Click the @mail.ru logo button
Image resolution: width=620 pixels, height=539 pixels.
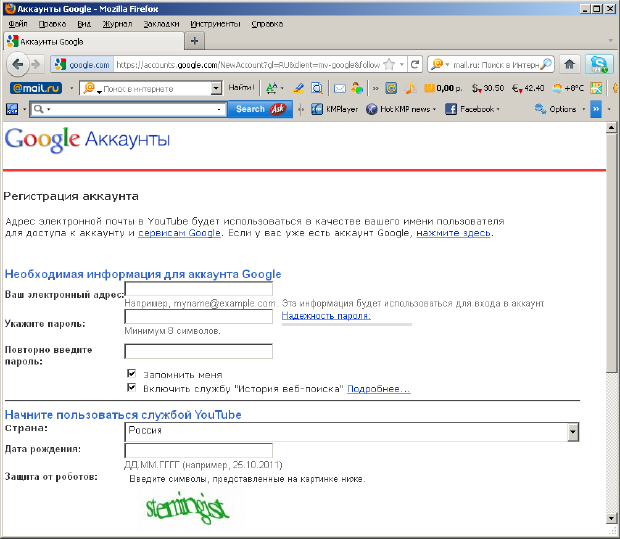[36, 88]
